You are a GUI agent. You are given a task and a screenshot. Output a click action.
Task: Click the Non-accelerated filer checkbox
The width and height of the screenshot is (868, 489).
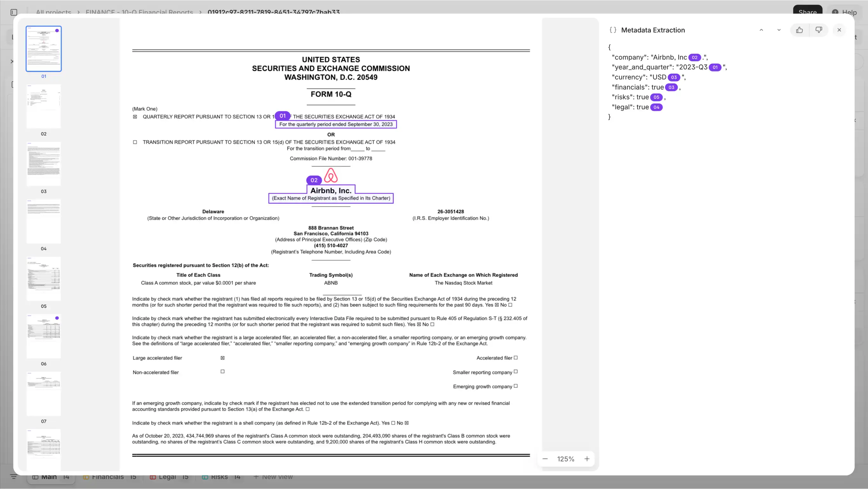[x=222, y=372]
